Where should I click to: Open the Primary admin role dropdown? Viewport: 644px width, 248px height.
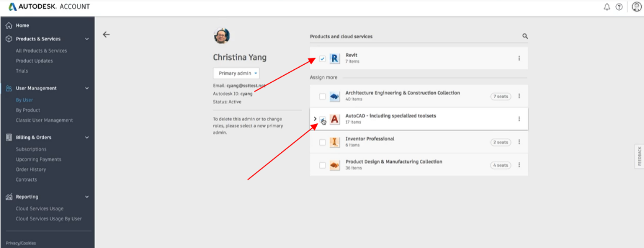(236, 73)
